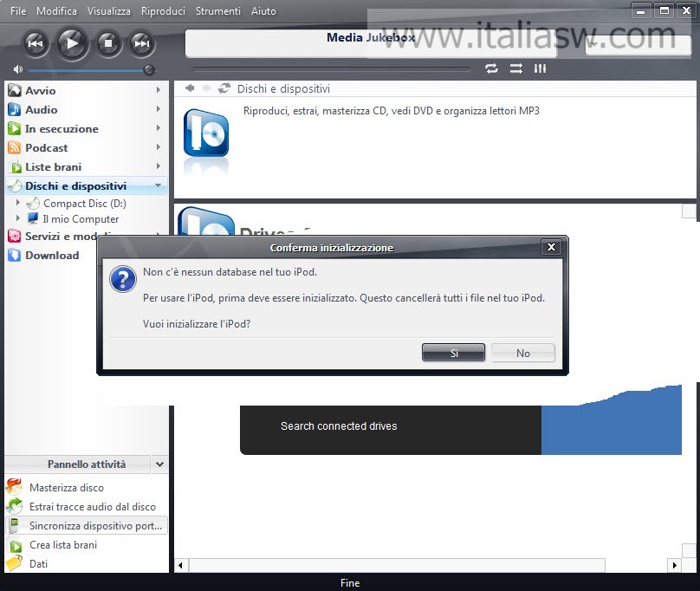Choose Dati task
700x591 pixels.
tap(38, 564)
